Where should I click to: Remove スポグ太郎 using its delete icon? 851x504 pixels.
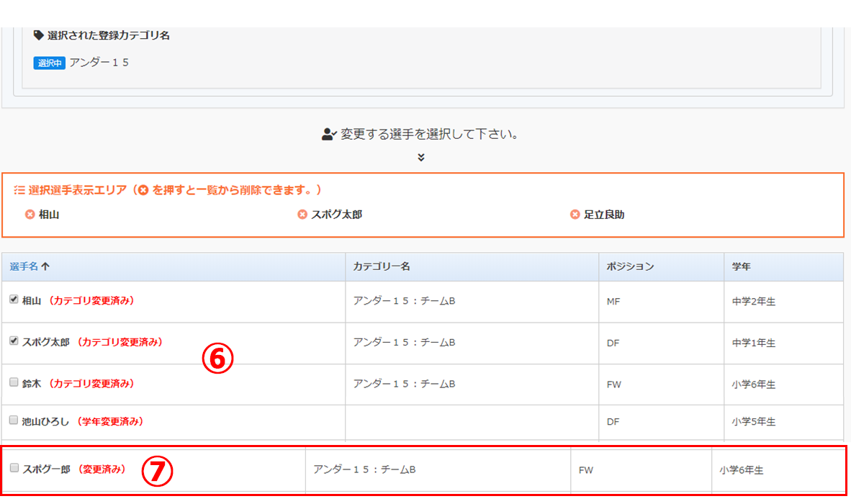coord(302,215)
